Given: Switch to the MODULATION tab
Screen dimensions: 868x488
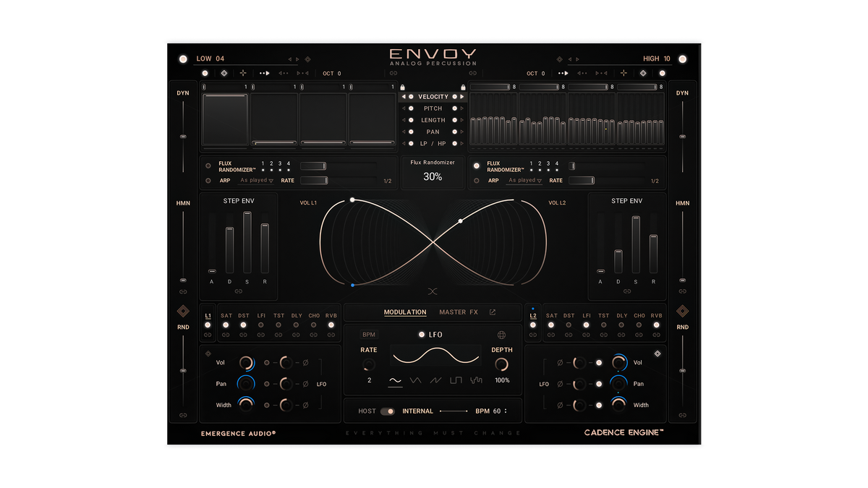Looking at the screenshot, I should 405,312.
